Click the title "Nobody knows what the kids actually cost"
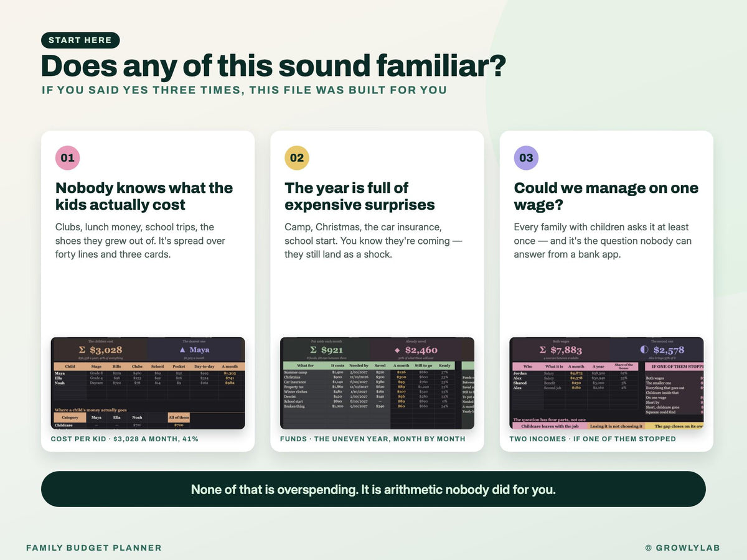Screen dimensions: 747x560 pos(144,196)
